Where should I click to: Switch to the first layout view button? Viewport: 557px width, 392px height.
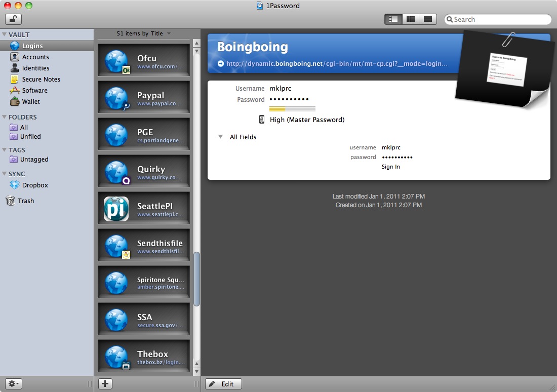coord(393,19)
